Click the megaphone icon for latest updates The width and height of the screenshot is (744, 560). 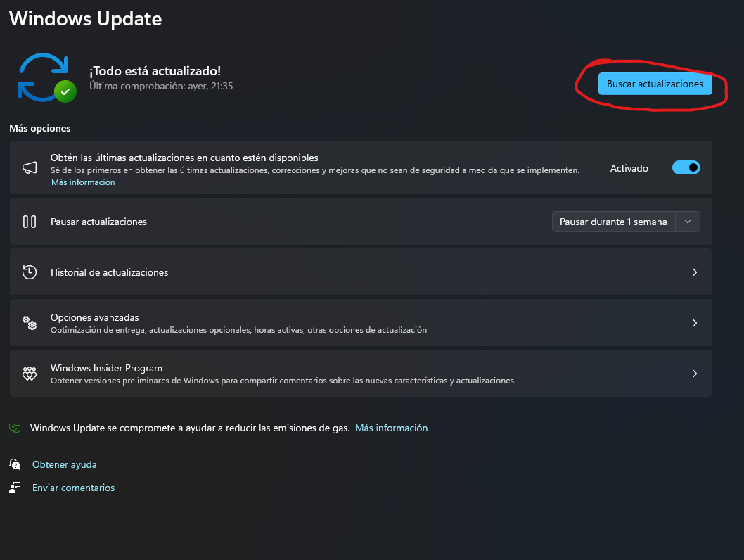click(30, 168)
